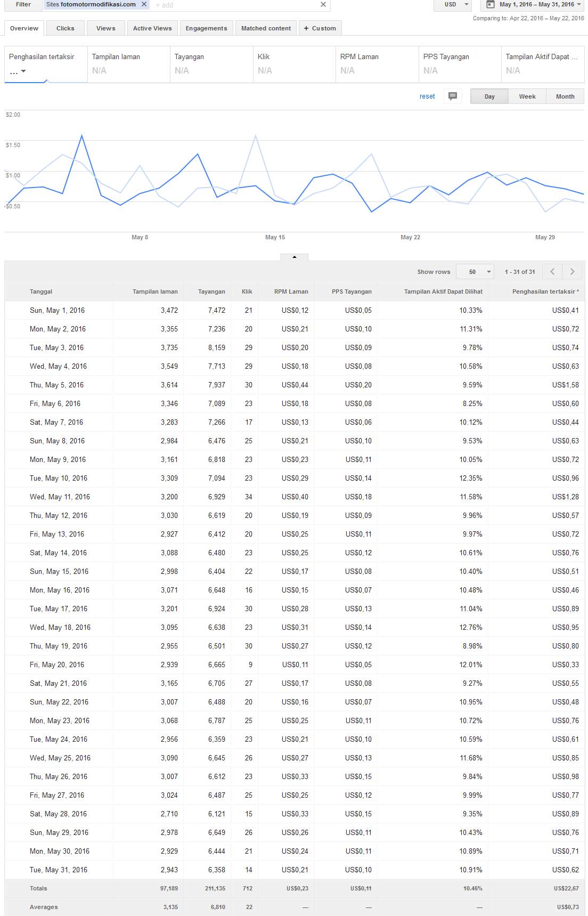588x916 pixels.
Task: Clear the filter bar with the X
Action: (323, 4)
